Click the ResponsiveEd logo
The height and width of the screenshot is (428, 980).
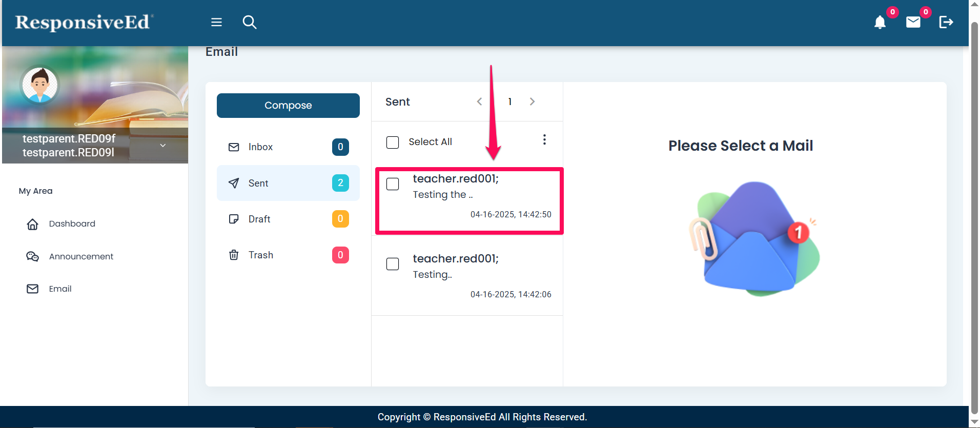coord(83,23)
